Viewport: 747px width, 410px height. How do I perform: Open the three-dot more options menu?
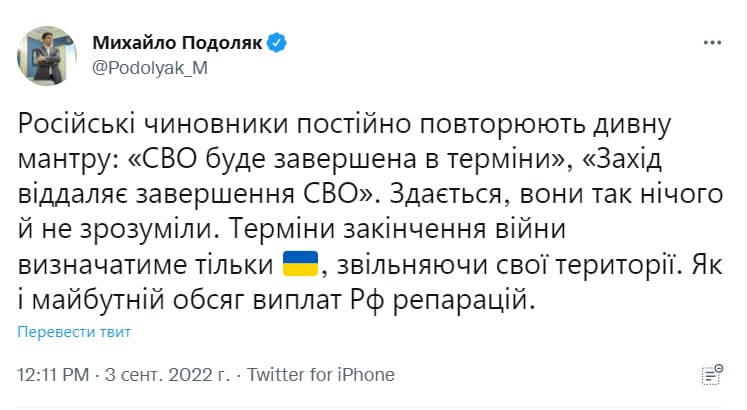[711, 44]
